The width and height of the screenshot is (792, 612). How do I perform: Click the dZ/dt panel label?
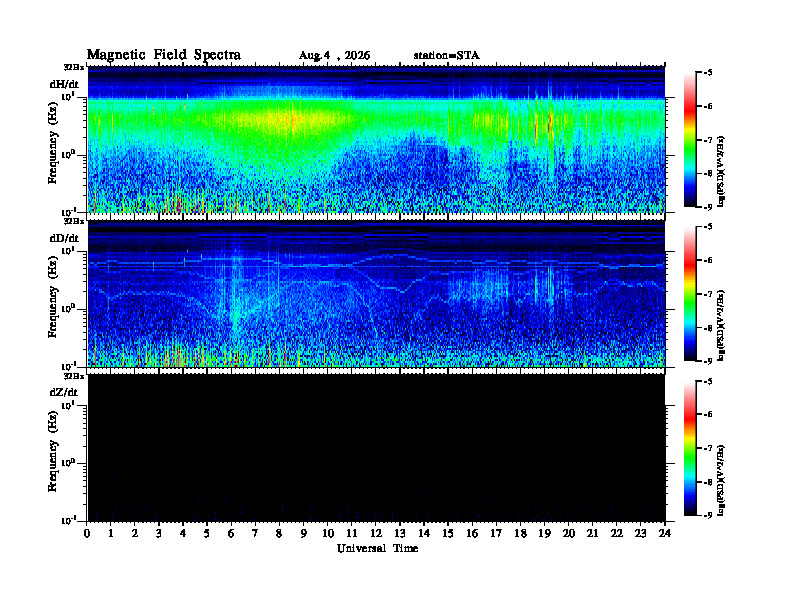64,392
